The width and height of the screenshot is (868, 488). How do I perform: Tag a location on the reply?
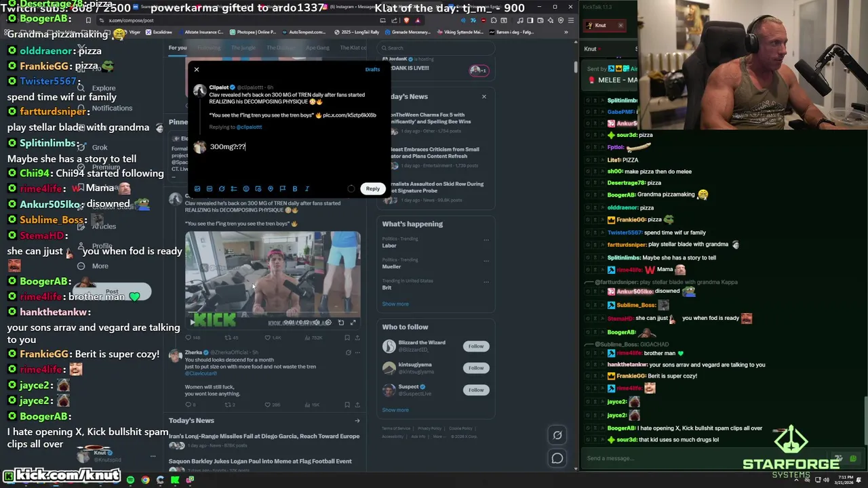[271, 189]
